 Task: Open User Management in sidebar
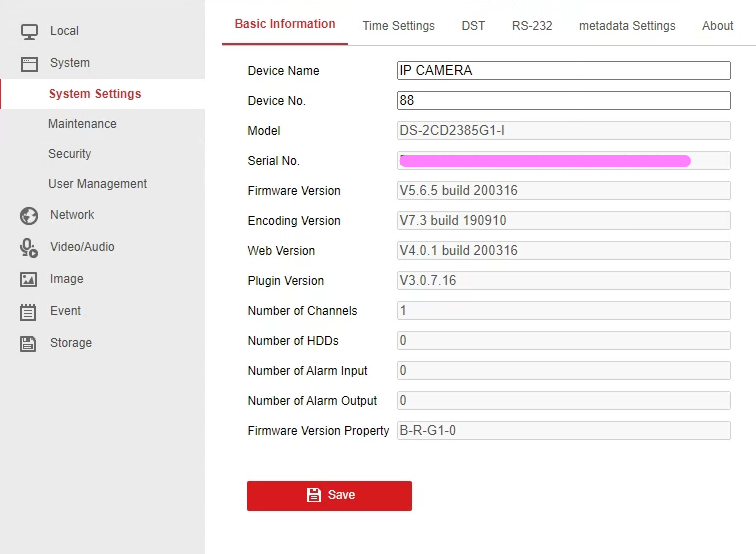(x=97, y=184)
